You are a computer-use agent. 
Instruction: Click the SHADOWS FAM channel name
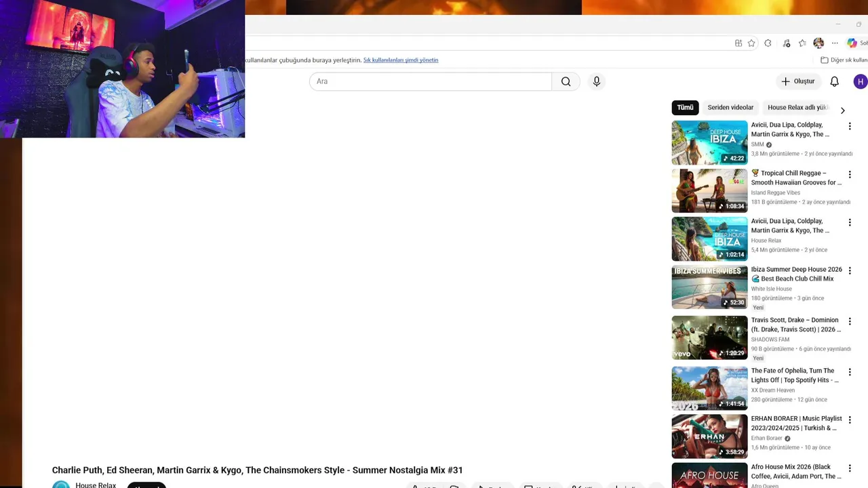770,340
